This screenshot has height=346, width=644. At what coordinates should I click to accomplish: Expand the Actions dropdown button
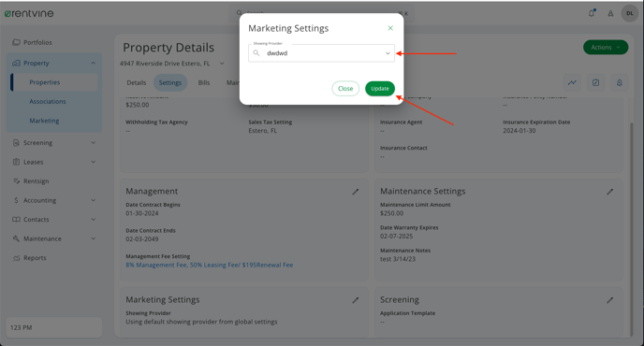point(606,47)
